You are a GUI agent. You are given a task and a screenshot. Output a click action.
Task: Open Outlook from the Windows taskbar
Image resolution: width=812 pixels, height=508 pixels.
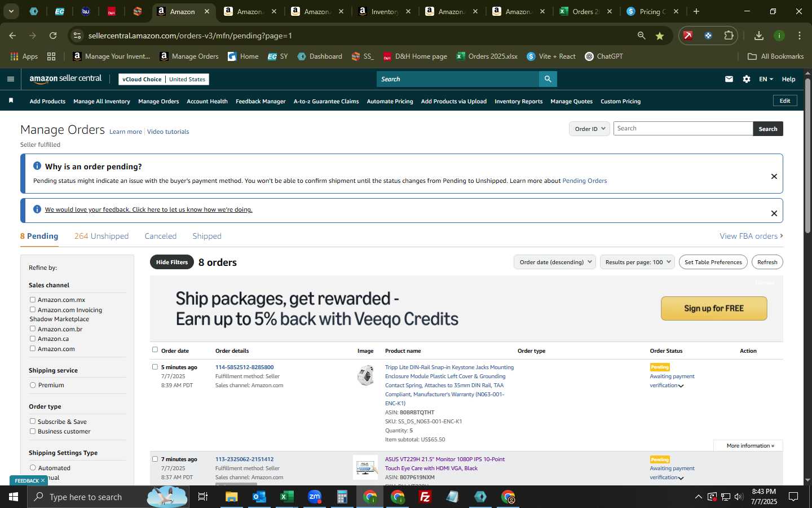click(x=259, y=497)
